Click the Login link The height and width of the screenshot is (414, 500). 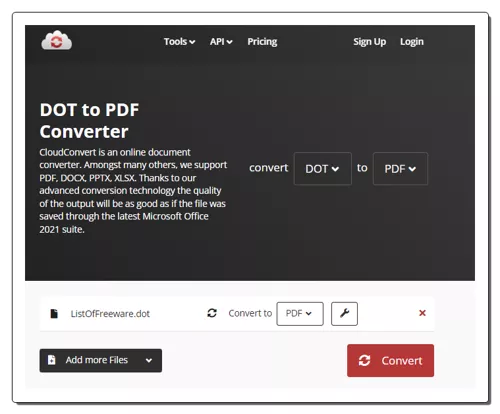[x=412, y=42]
